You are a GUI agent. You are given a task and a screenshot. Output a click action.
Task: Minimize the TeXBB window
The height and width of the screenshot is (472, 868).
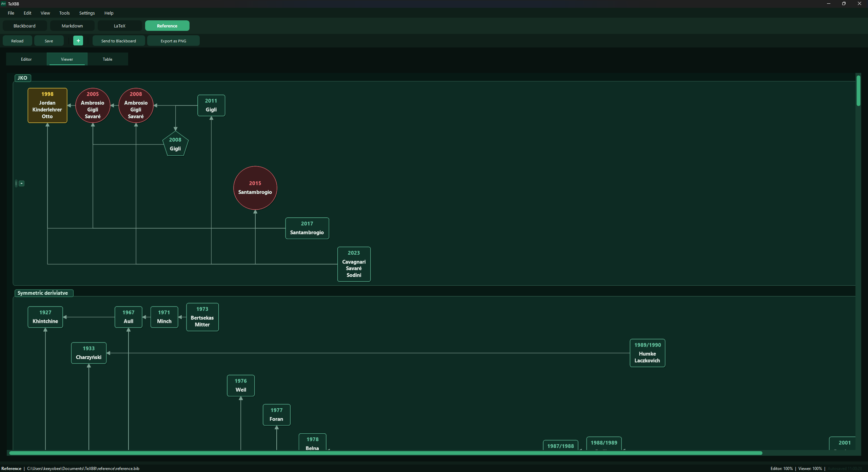[x=829, y=4]
